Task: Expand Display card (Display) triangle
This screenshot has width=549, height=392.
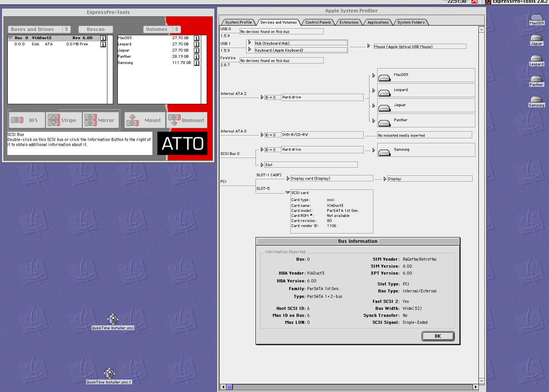Action: 288,179
